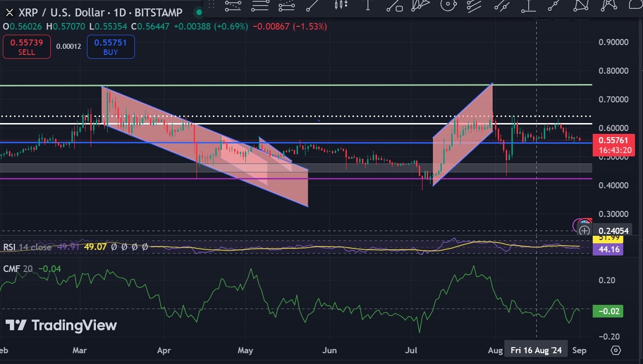Click the plus icon on price scale
643x364 pixels.
[584, 231]
